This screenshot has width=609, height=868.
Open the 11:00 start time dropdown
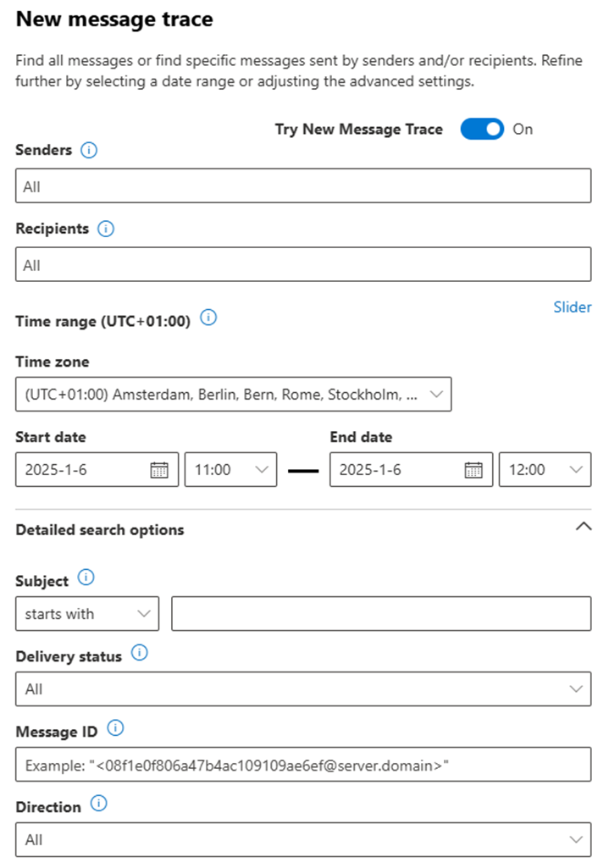[x=230, y=470]
